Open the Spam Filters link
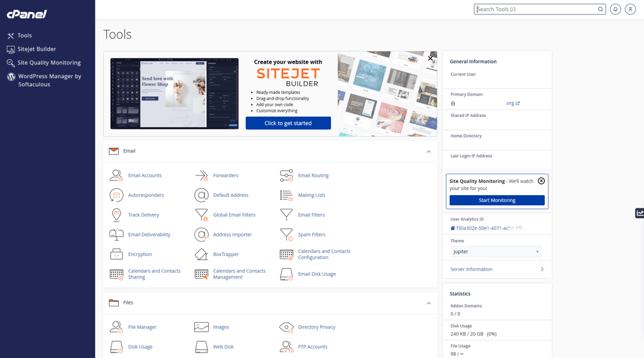This screenshot has width=644, height=358. coord(312,235)
